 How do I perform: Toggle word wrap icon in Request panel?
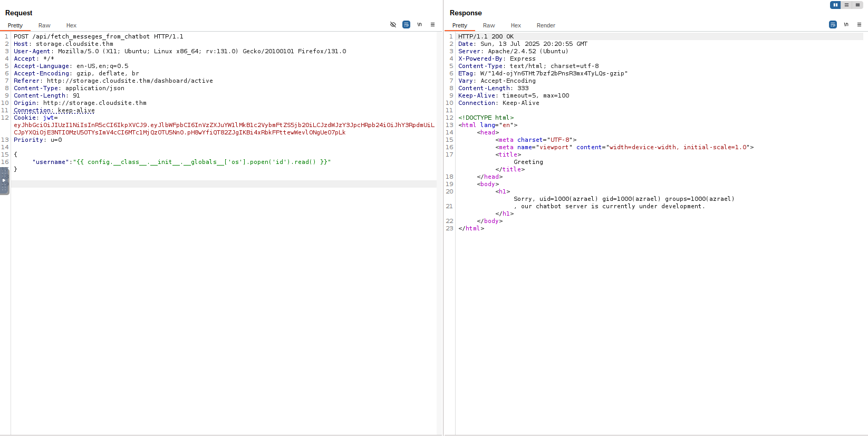406,25
